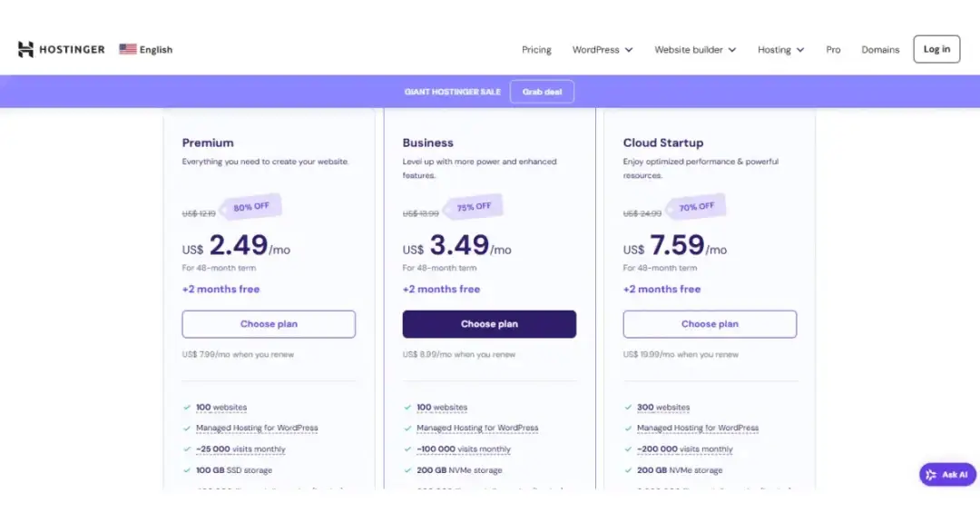Click the checkmark beside Business 200 GB NVMe storage
980x513 pixels.
[407, 470]
